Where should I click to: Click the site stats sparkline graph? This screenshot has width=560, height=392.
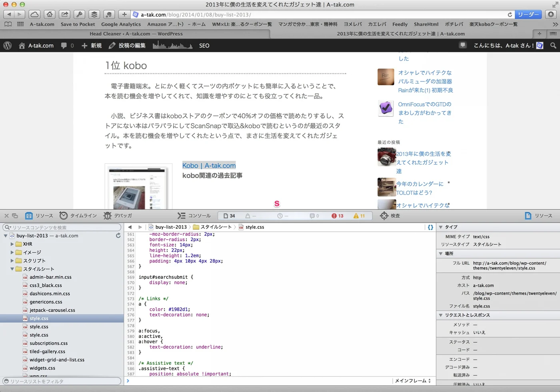pyautogui.click(x=172, y=46)
